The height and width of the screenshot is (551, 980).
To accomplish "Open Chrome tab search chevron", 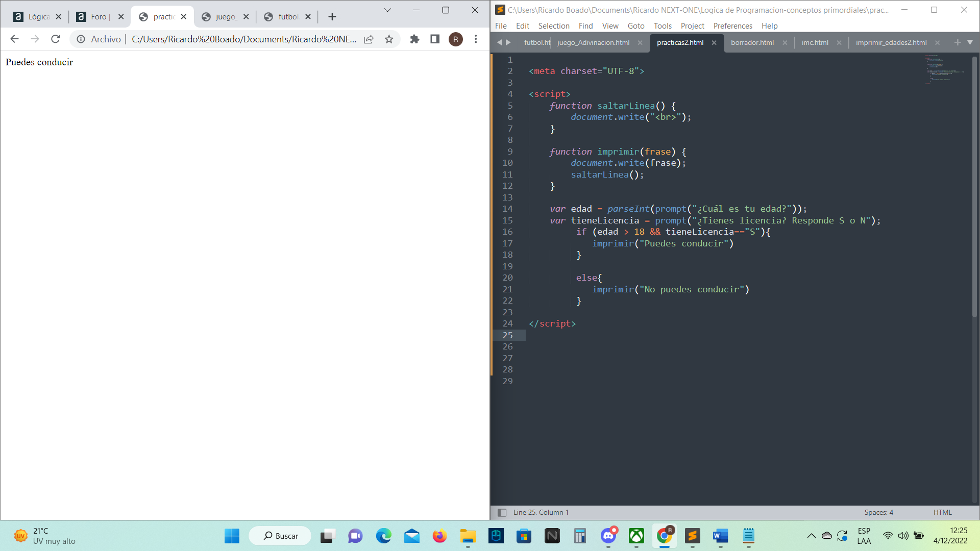I will [387, 10].
